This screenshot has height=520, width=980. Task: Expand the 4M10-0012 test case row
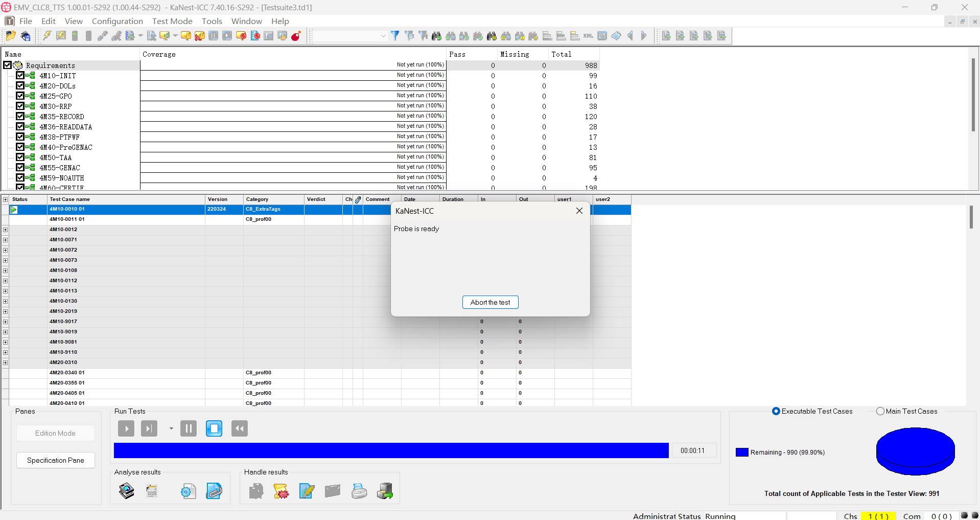click(5, 230)
